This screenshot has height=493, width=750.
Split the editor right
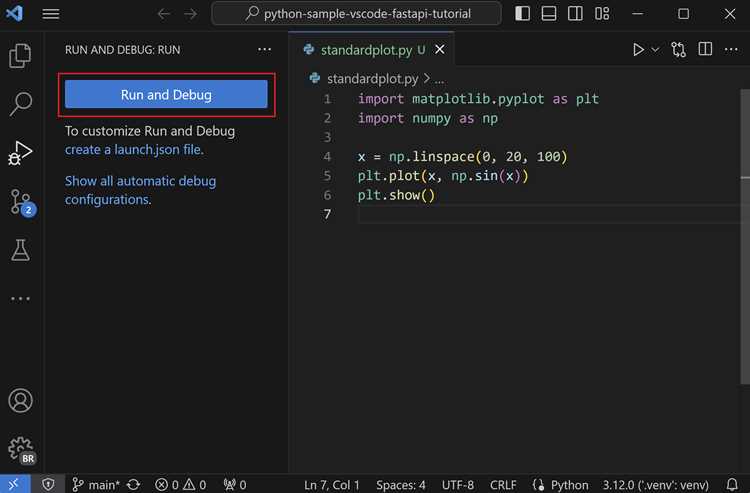pyautogui.click(x=705, y=49)
